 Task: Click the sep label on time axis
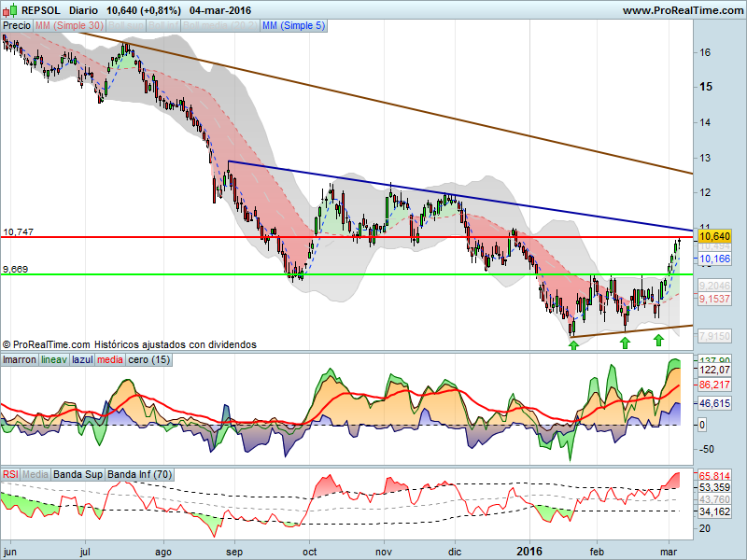tap(234, 553)
